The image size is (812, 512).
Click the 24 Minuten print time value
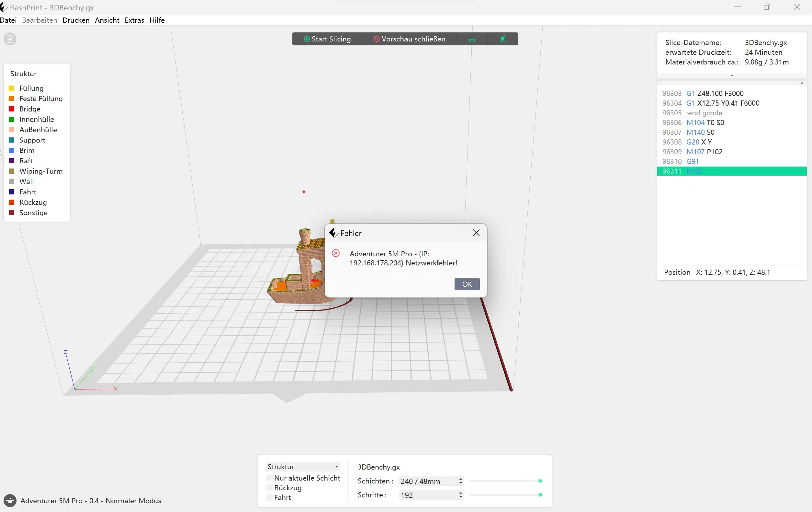(763, 52)
